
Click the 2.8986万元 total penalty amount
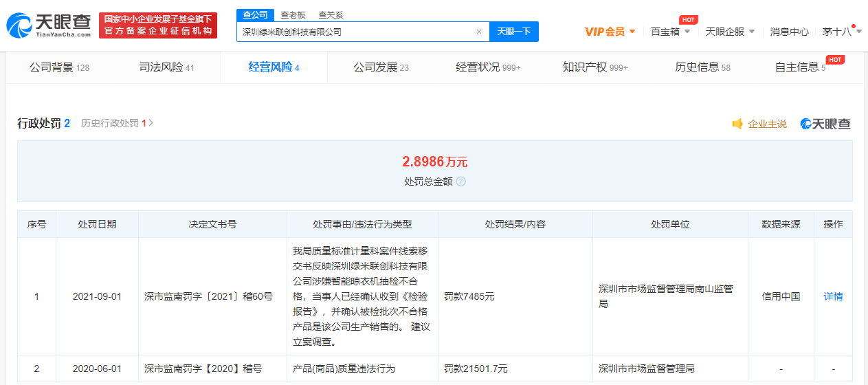click(434, 162)
